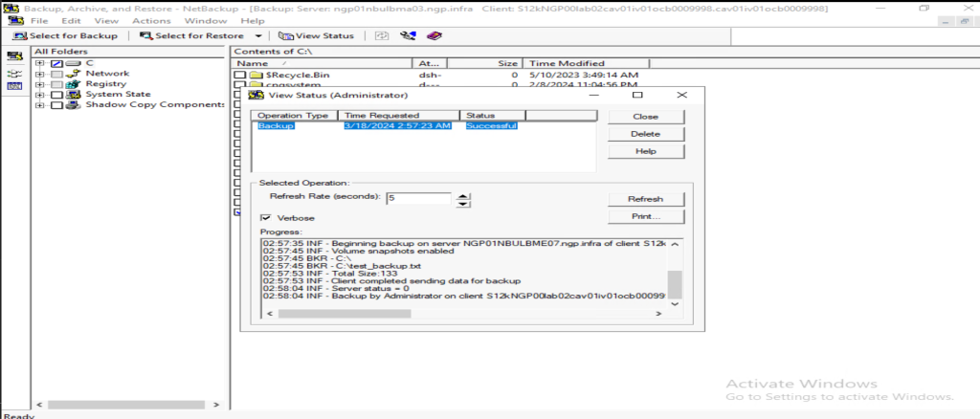Click the Close button in View Status
The image size is (980, 419).
coord(646,116)
